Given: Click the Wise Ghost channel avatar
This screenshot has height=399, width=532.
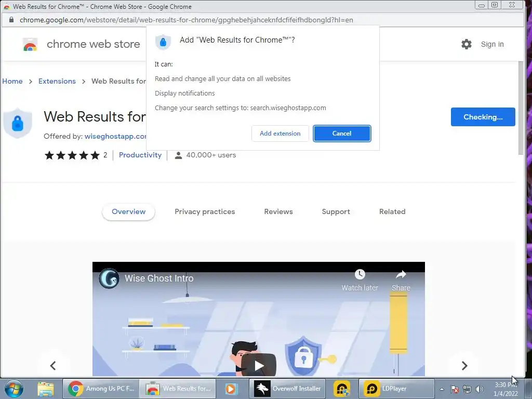Looking at the screenshot, I should point(109,278).
